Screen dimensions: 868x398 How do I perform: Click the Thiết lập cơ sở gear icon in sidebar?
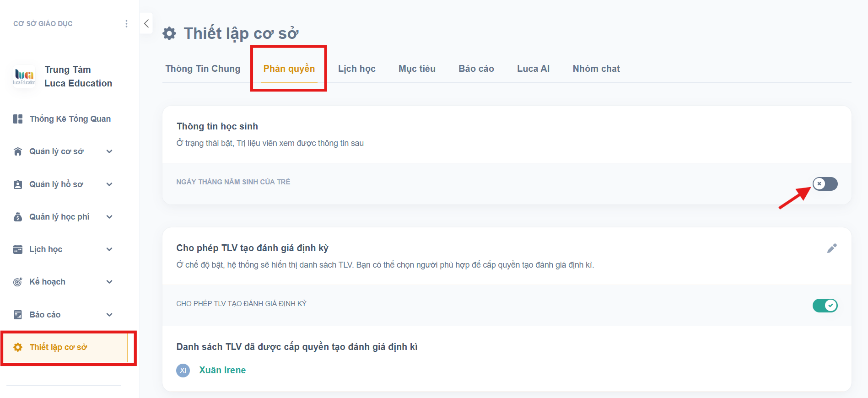[x=18, y=347]
